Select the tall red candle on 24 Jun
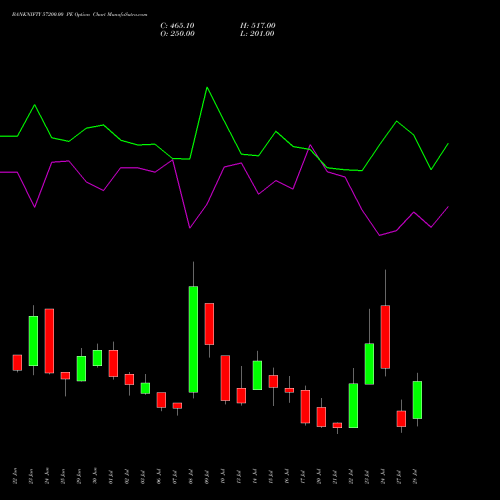This screenshot has height=500, width=500. pos(49,341)
